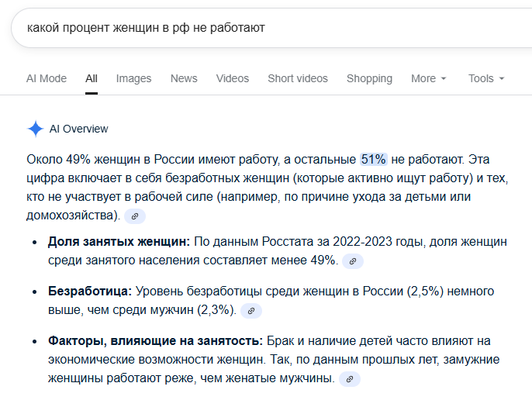Open source link for employed women share

353,261
